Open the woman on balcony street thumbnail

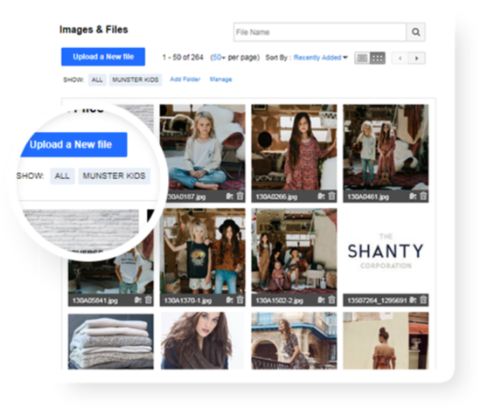(294, 341)
